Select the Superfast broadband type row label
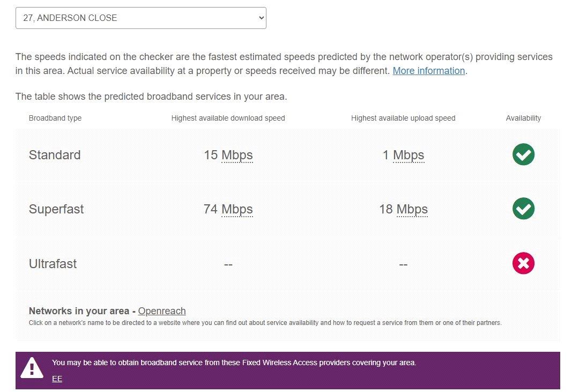 click(56, 209)
